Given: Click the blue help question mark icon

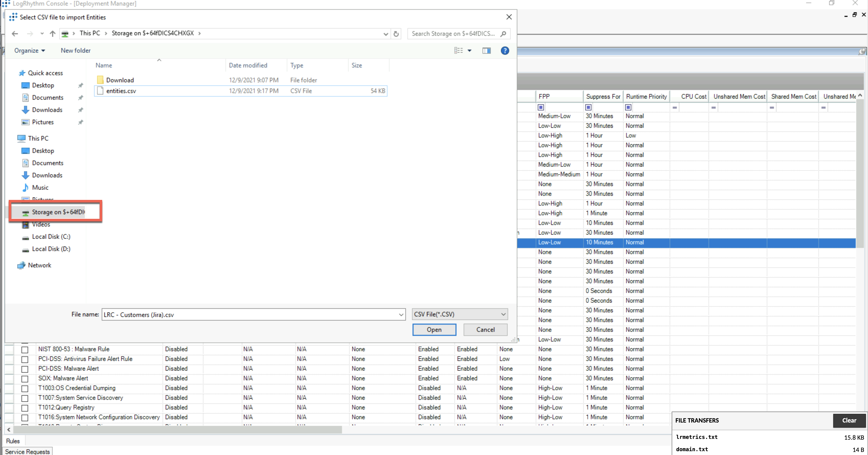Looking at the screenshot, I should [x=505, y=51].
